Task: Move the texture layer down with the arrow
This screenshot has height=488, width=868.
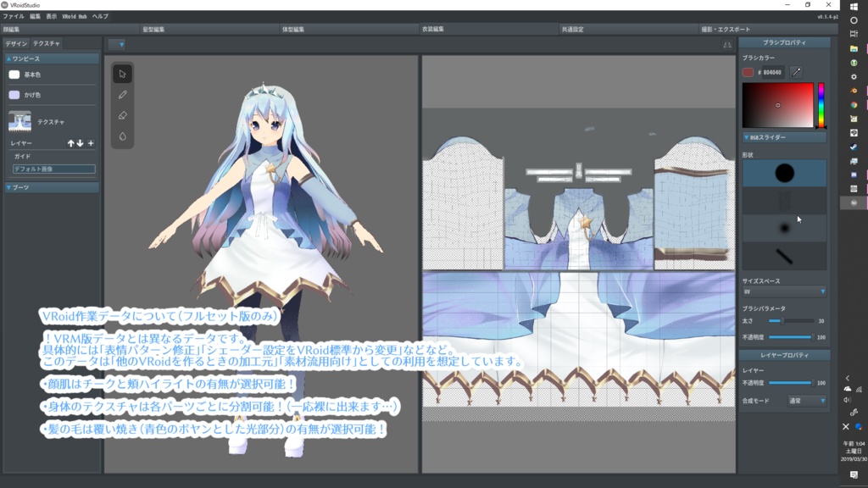Action: coord(81,143)
